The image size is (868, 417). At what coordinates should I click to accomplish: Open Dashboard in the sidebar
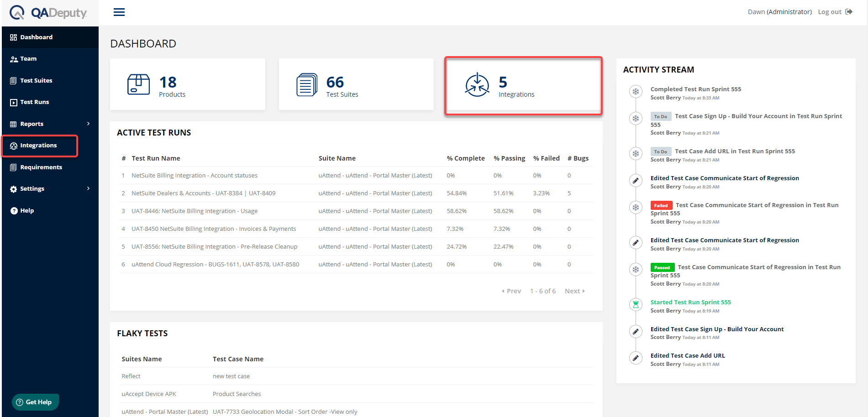pos(50,37)
